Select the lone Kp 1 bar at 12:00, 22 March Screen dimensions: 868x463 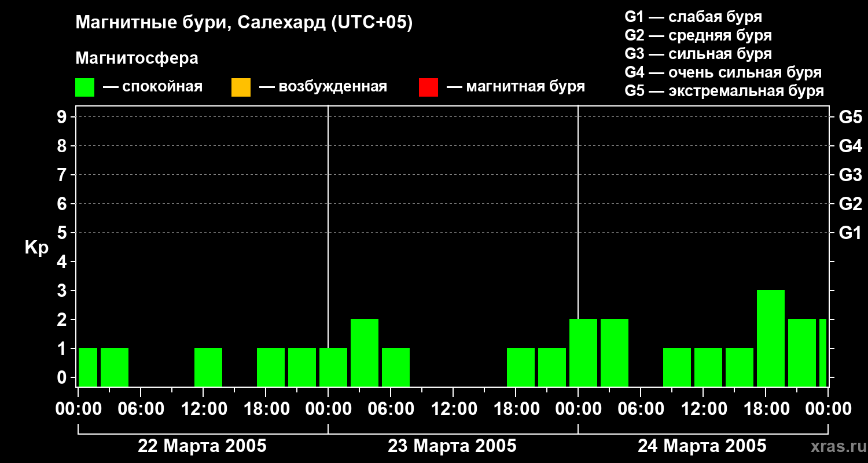[x=208, y=367]
